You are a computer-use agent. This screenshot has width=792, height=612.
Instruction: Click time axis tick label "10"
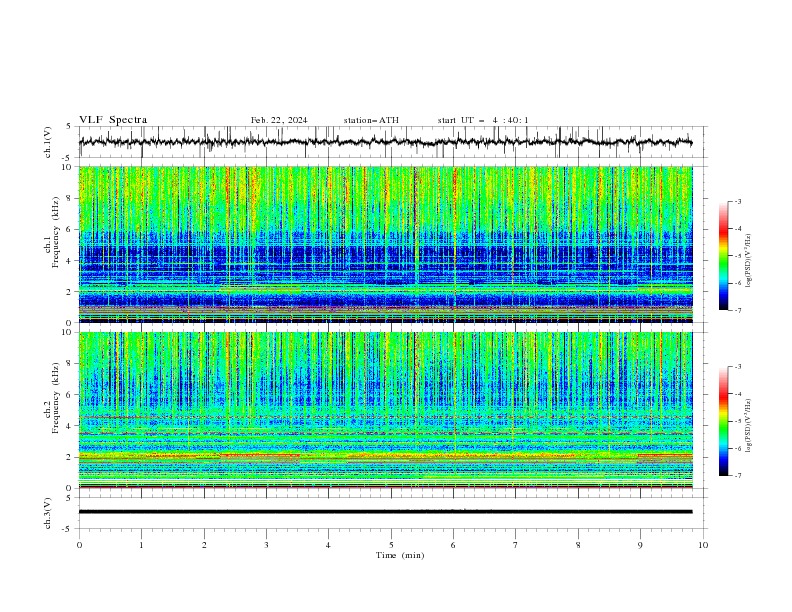point(703,545)
